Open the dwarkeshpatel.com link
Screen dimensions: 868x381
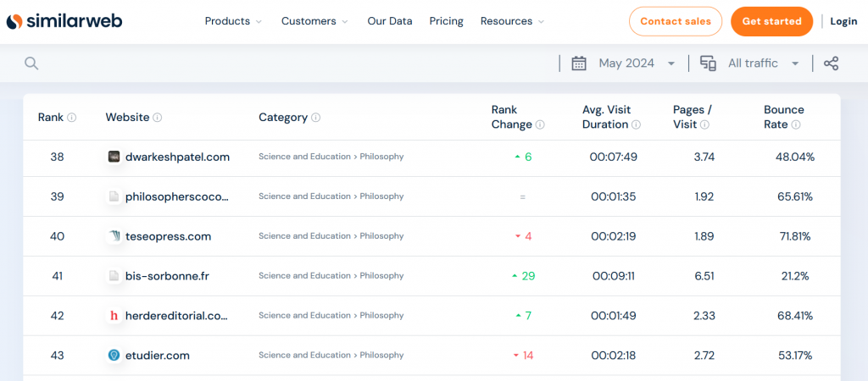tap(177, 157)
